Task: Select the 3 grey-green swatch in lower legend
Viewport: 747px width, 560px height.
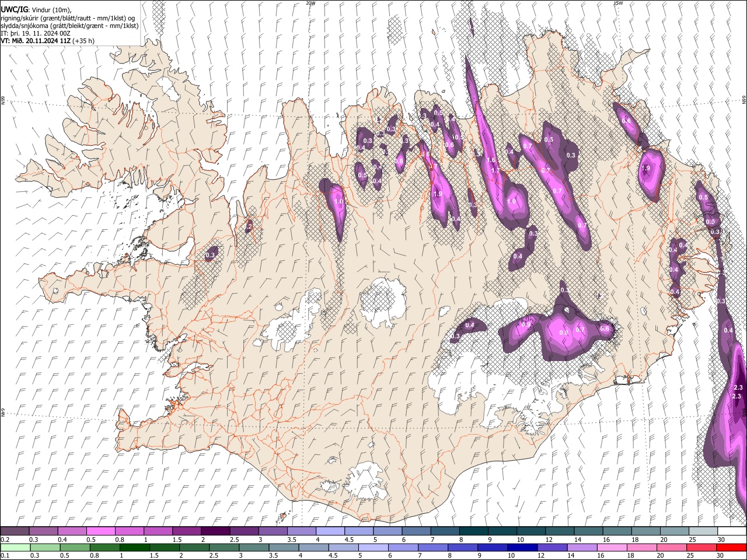Action: pyautogui.click(x=254, y=548)
